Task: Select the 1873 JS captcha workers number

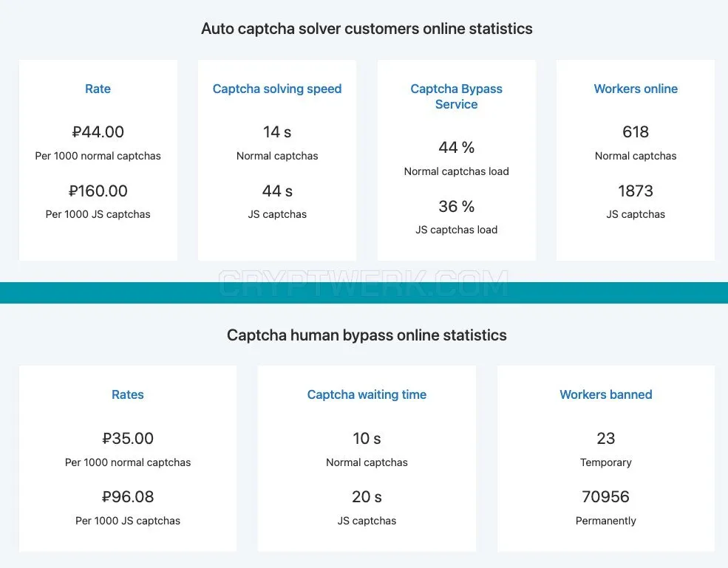Action: point(636,191)
